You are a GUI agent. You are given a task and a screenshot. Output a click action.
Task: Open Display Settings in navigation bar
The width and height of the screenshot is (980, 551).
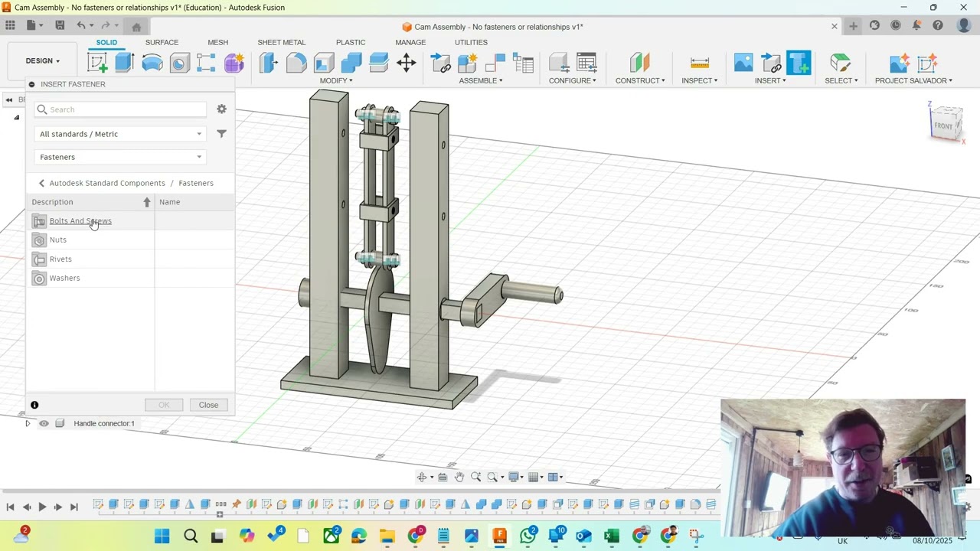(x=515, y=477)
